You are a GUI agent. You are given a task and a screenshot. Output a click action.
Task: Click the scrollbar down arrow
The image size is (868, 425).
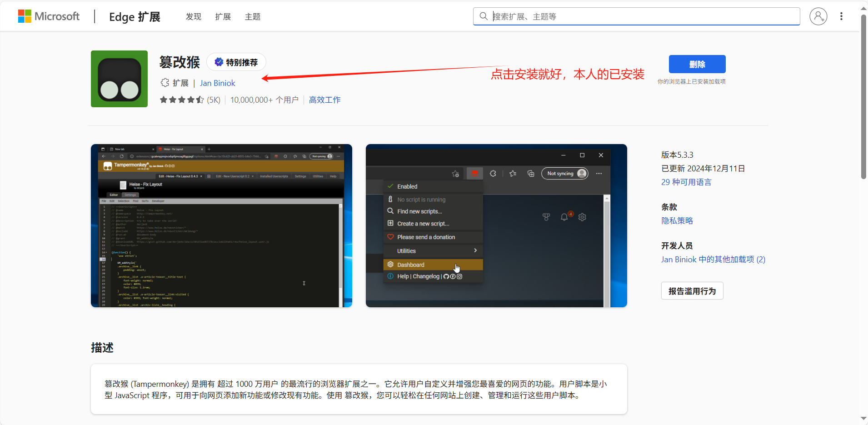[863, 419]
